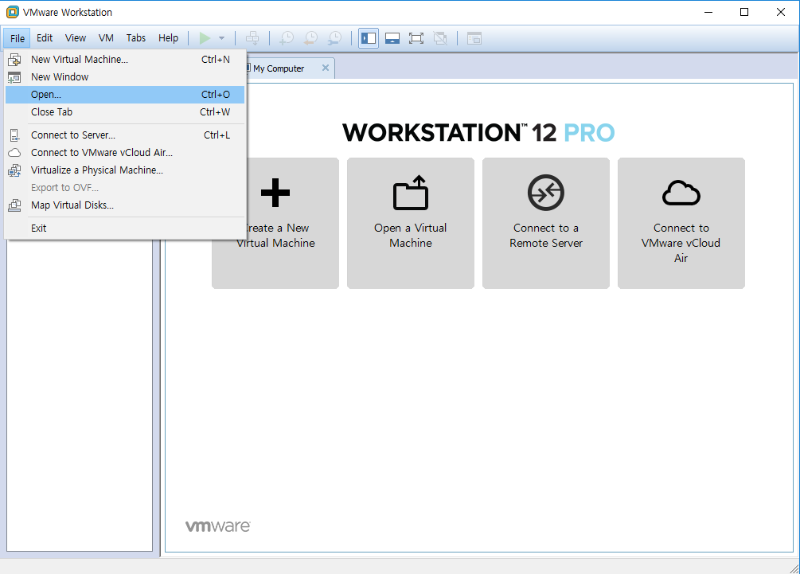Image resolution: width=800 pixels, height=574 pixels.
Task: Toggle the thumbnail bar view icon
Action: [x=392, y=38]
